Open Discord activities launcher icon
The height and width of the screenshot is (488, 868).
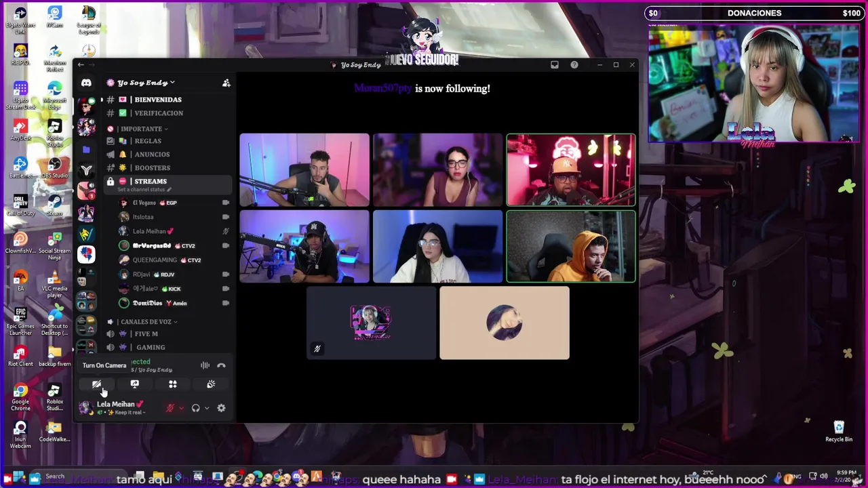(x=173, y=384)
